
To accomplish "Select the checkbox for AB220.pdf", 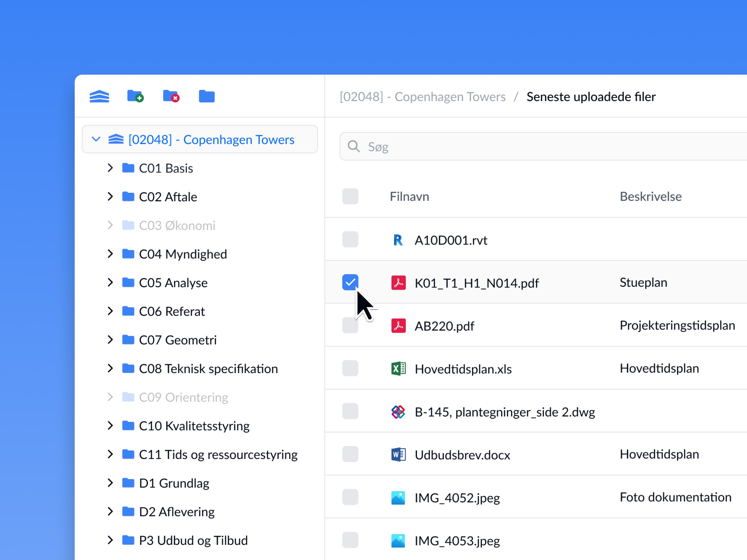I will point(350,325).
